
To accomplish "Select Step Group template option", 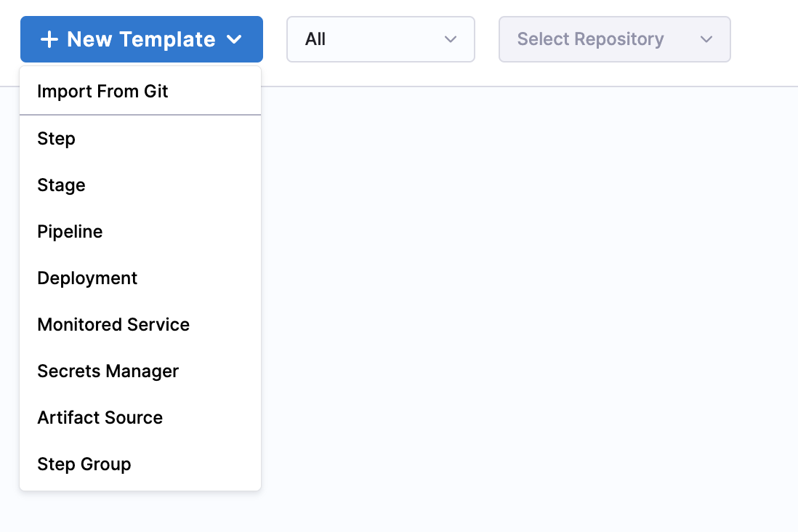I will 84,464.
